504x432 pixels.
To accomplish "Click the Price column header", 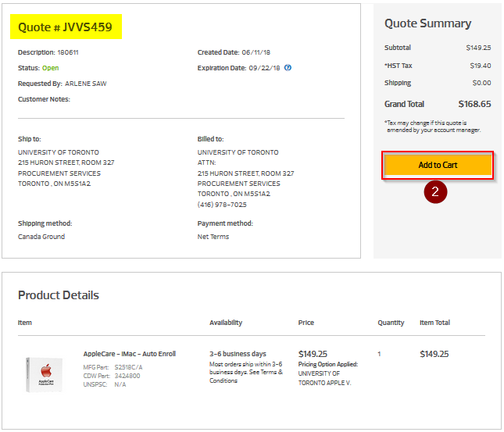I will click(x=306, y=323).
